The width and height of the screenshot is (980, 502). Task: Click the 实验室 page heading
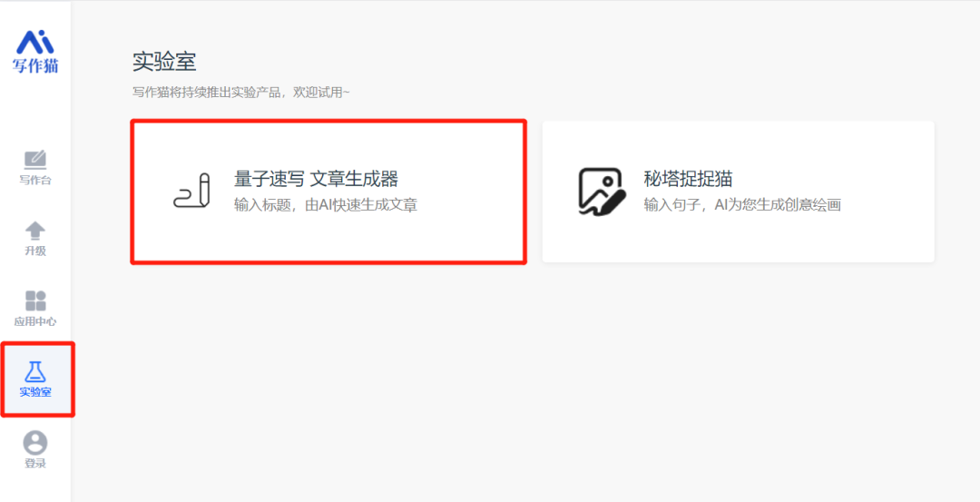164,62
